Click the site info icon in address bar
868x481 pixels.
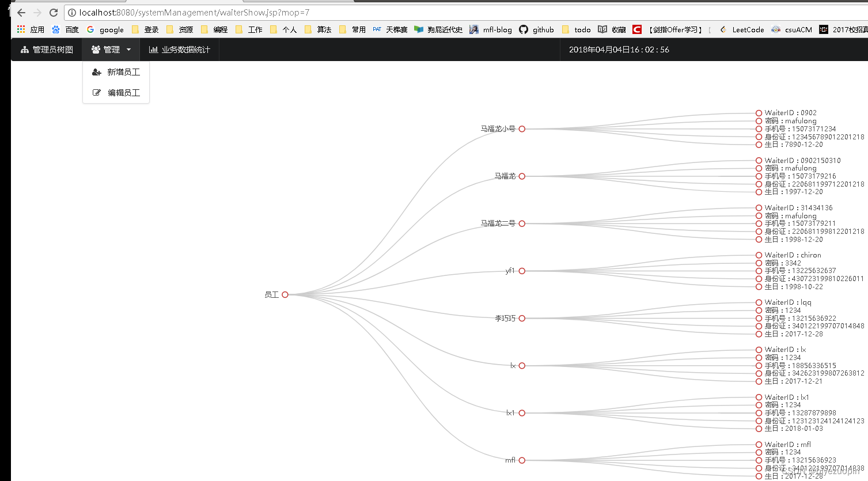click(72, 12)
